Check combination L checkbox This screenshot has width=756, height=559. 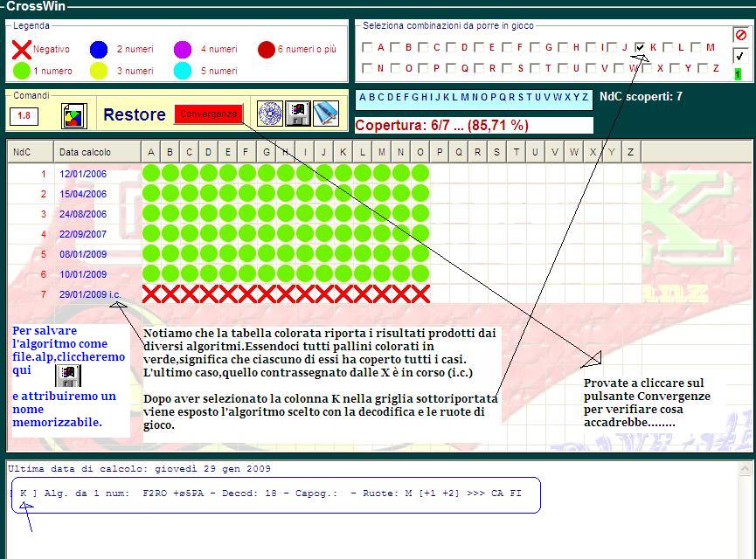[668, 47]
